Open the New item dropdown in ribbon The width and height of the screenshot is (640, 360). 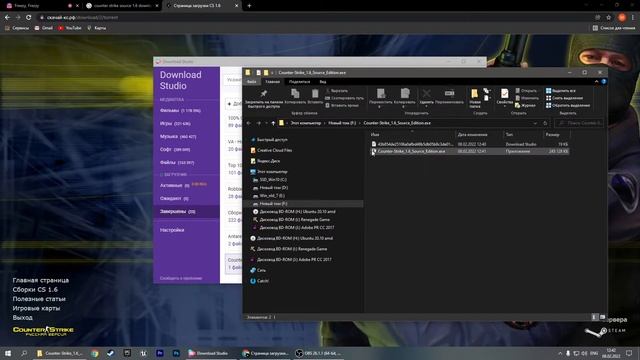(487, 91)
